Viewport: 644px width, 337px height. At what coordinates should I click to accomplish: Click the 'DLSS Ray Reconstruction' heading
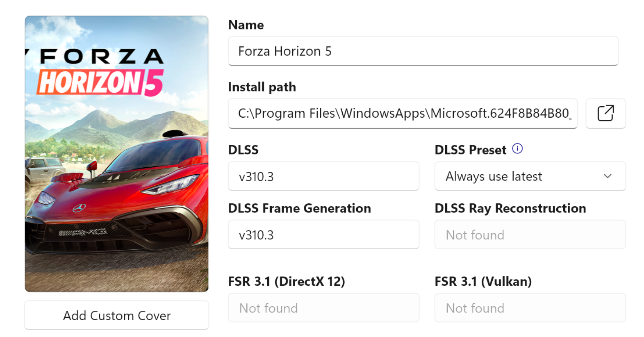coord(510,208)
